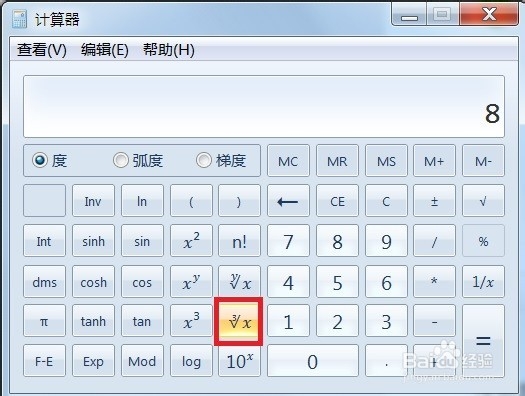Click the Mod modulo button

pyautogui.click(x=142, y=361)
